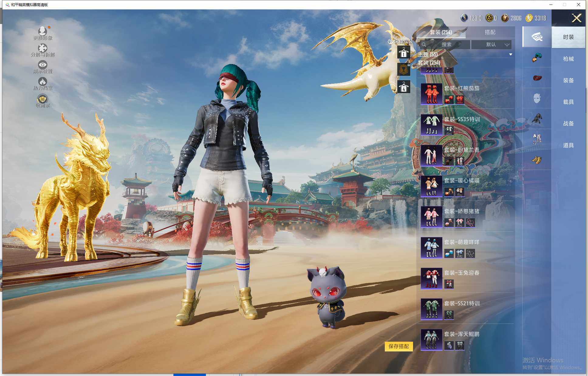Collapse the 套装 (254) category header
Viewport: 588px width, 376px height.
pos(429,63)
